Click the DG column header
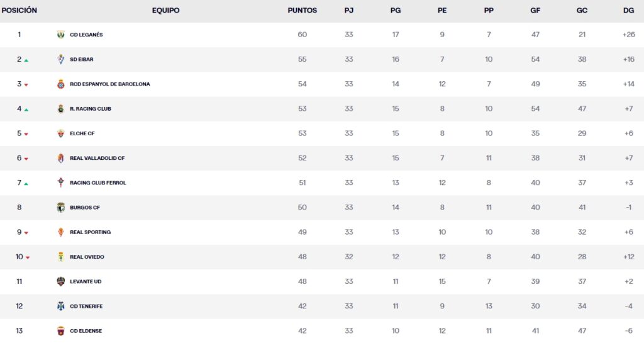644x343 pixels. click(x=628, y=11)
